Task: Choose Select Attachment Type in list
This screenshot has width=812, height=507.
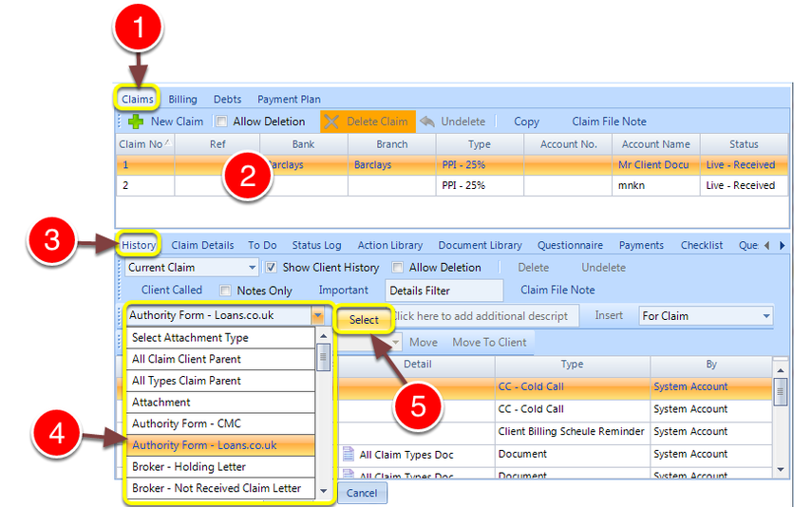Action: coord(220,338)
